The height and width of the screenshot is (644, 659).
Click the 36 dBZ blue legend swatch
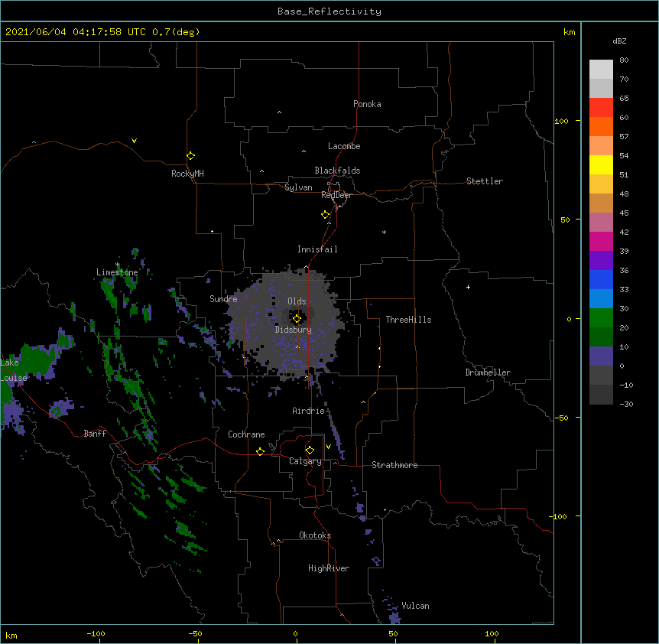tap(601, 279)
